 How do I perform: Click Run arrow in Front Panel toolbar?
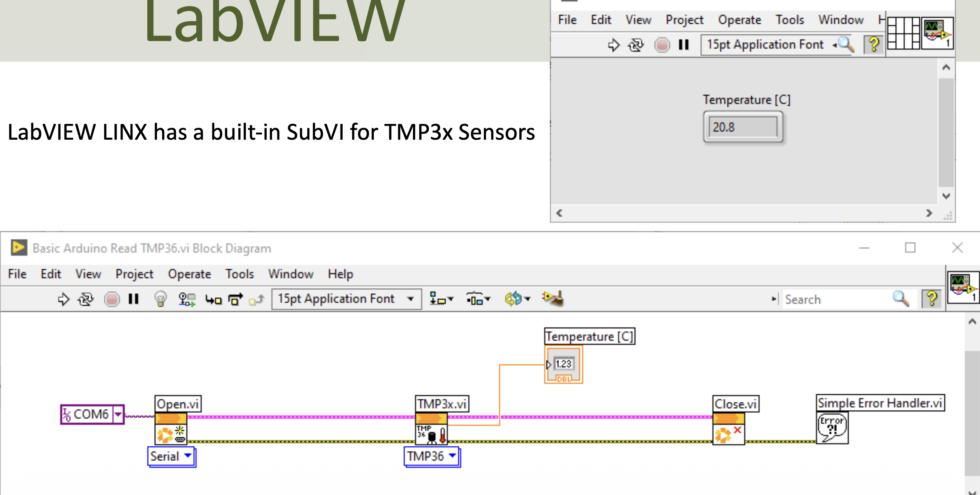614,45
